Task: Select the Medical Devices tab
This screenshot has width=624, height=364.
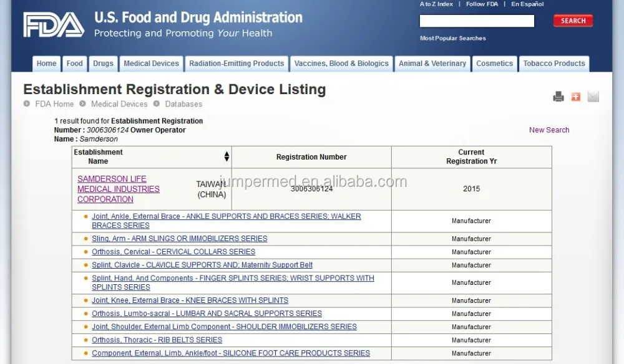Action: click(151, 64)
